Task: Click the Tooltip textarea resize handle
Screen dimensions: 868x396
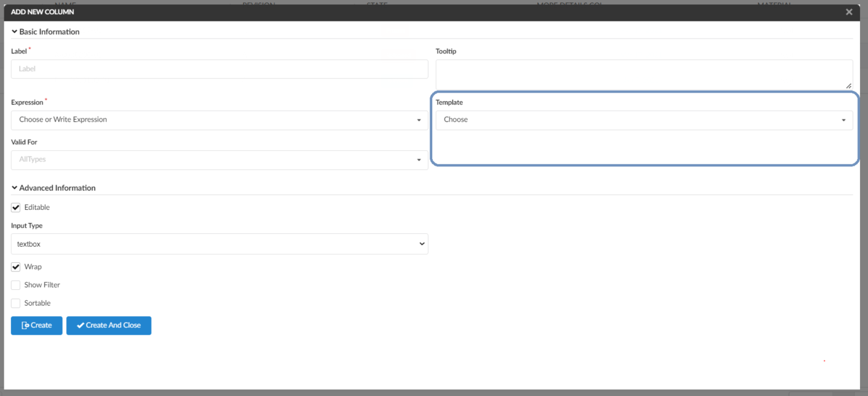Action: click(x=849, y=86)
